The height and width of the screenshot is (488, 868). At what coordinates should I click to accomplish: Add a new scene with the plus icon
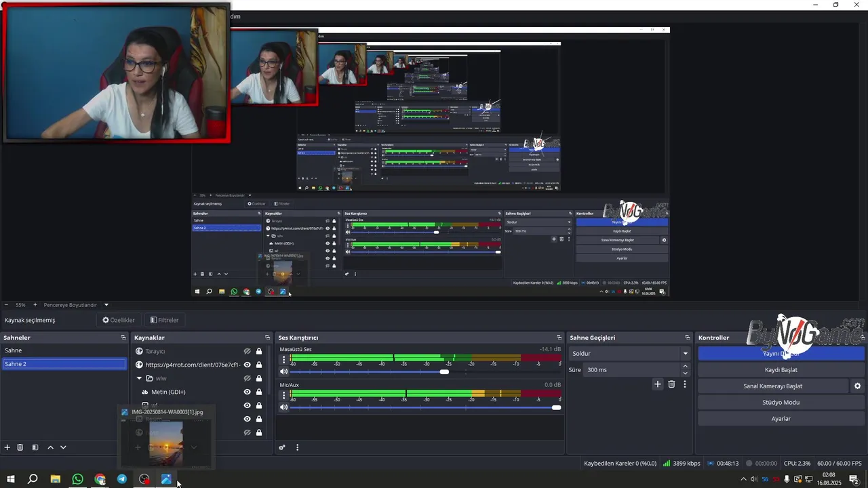pyautogui.click(x=7, y=447)
